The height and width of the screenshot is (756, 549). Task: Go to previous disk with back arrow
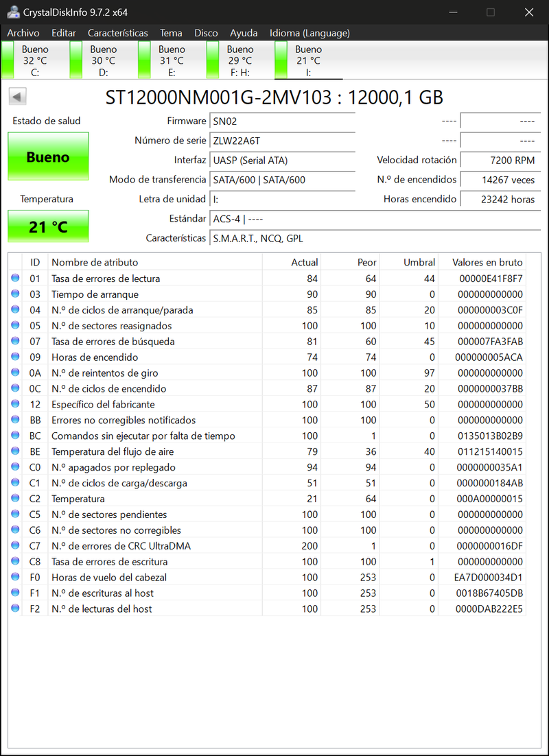pyautogui.click(x=17, y=97)
